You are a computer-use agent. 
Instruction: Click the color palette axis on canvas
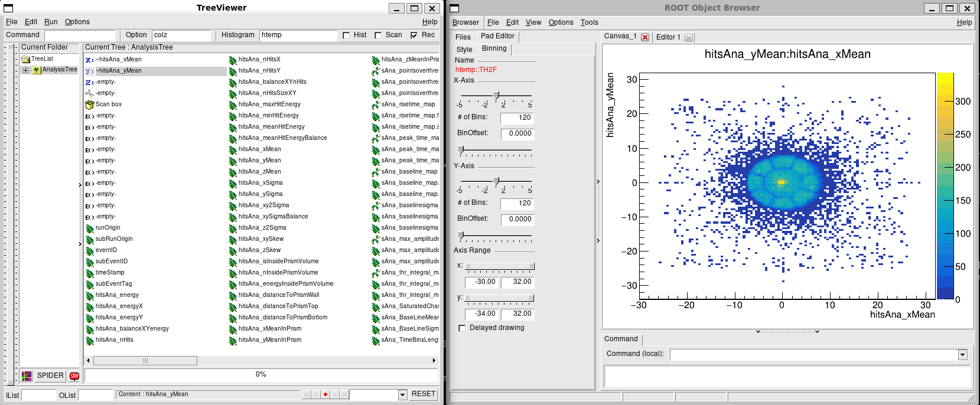945,186
